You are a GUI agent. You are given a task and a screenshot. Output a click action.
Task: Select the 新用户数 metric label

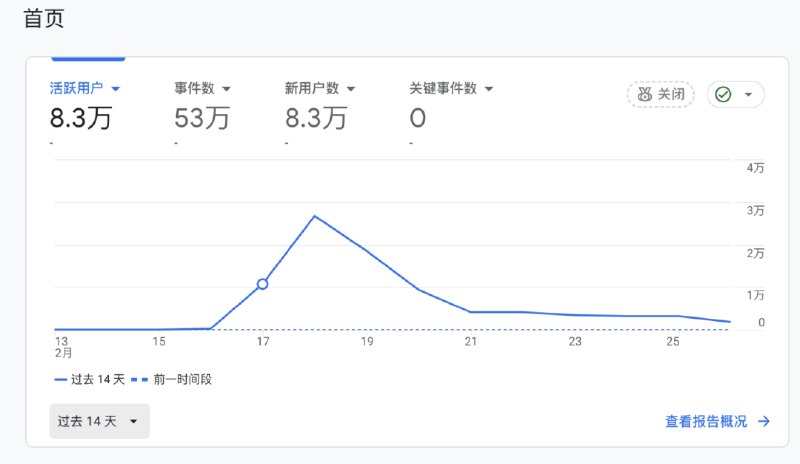[312, 88]
